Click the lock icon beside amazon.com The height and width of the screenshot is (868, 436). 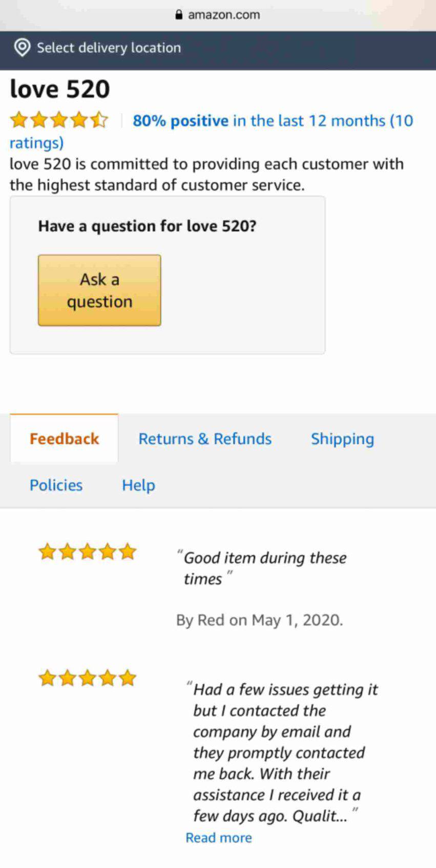[179, 15]
